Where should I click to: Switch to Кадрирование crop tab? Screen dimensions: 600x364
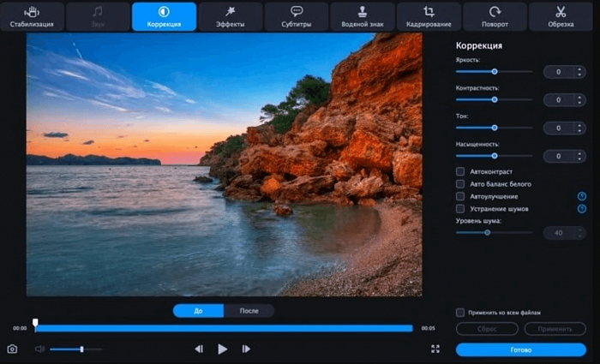click(429, 16)
